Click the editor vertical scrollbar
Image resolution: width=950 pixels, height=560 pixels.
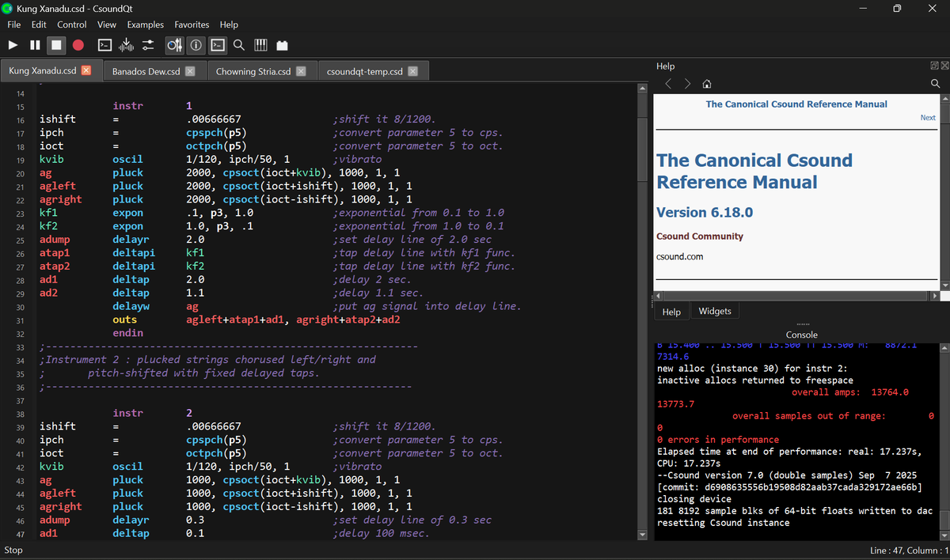tap(643, 312)
